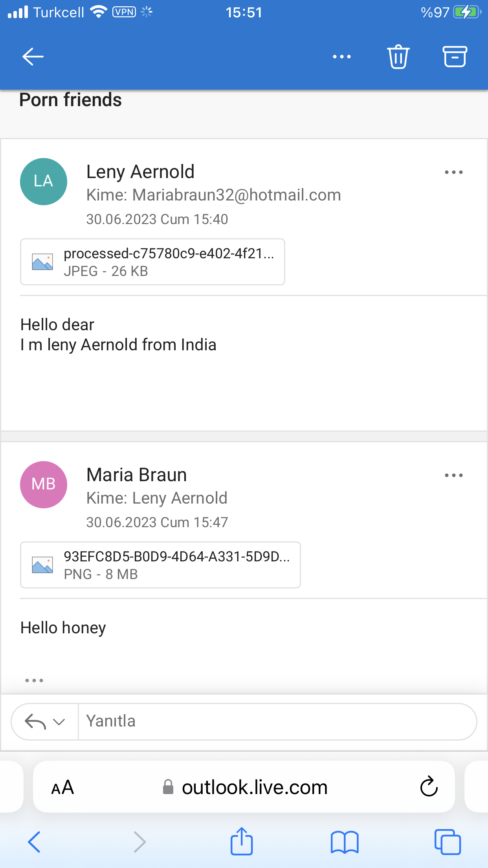This screenshot has width=488, height=868.
Task: Go back in Safari browser history
Action: tap(34, 842)
